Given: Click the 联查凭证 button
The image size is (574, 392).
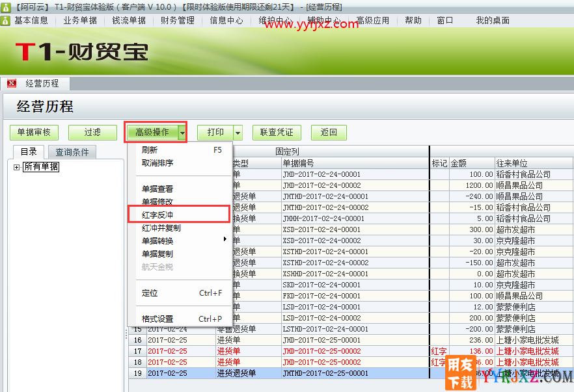Looking at the screenshot, I should (277, 133).
